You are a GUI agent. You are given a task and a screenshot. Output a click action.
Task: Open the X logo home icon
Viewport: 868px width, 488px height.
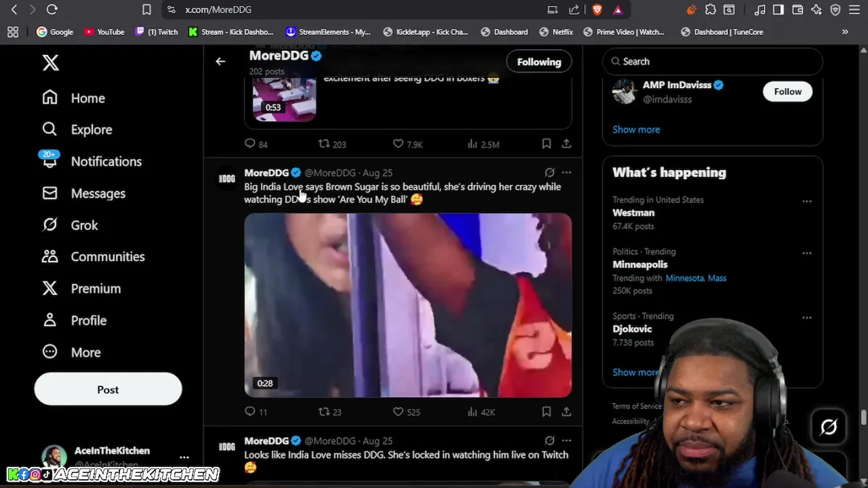coord(51,63)
